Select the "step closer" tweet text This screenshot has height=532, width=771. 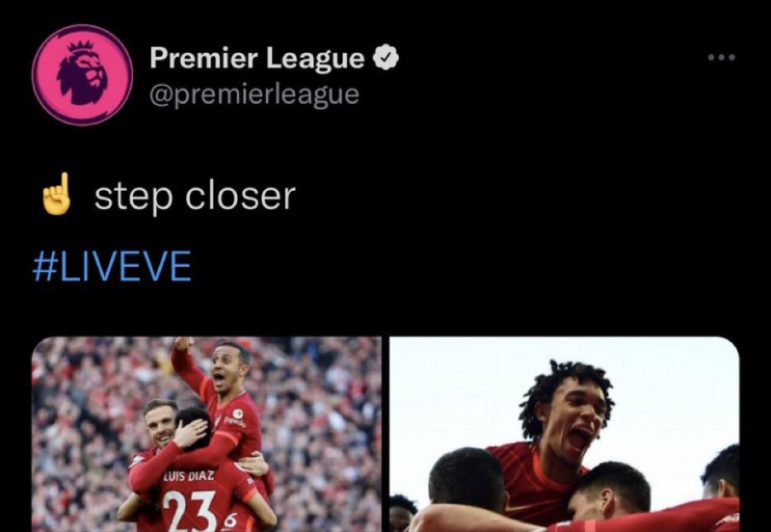click(195, 198)
